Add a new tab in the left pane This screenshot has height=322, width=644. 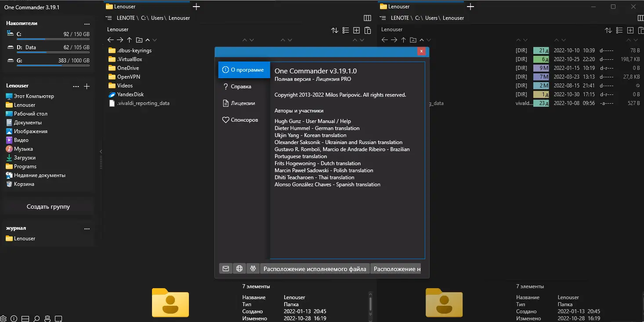pyautogui.click(x=196, y=7)
